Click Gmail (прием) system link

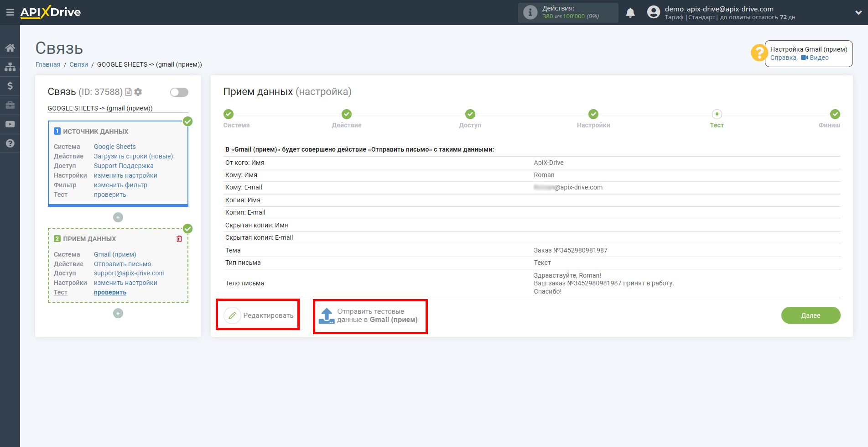(115, 254)
